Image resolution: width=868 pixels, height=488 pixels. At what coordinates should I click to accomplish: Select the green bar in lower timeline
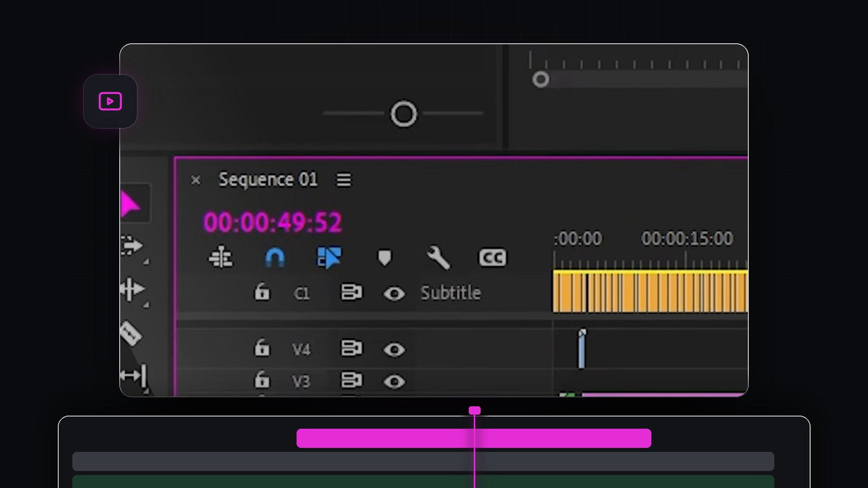[x=423, y=481]
